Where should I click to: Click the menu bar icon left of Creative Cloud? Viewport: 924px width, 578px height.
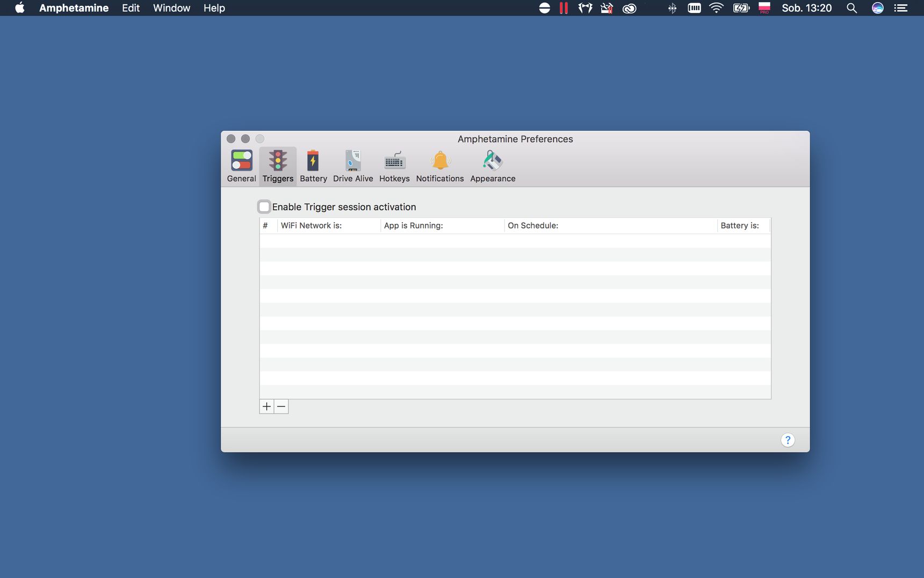[x=607, y=8]
